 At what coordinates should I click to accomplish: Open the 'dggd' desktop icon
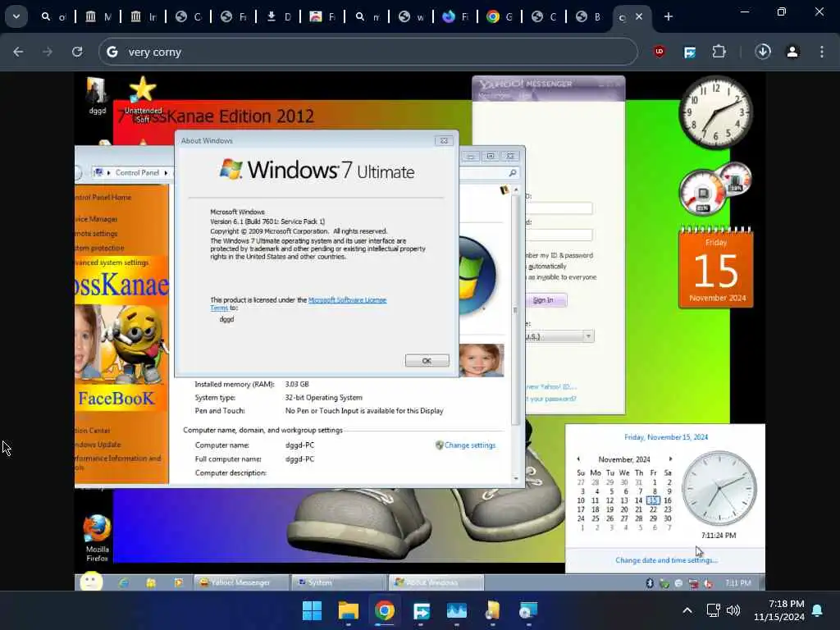tap(97, 96)
